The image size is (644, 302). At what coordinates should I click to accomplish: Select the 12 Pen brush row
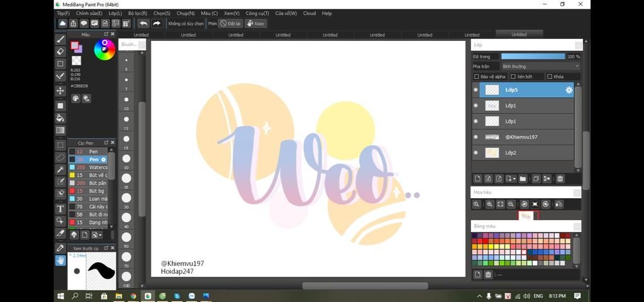pos(88,152)
